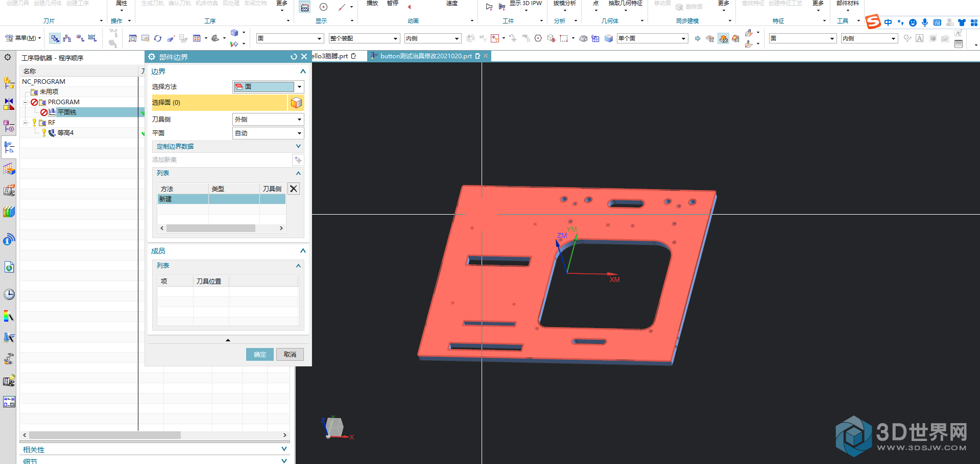Open the Constraint Navigator sidebar icon
Screen dimensions: 980x464
point(9,104)
